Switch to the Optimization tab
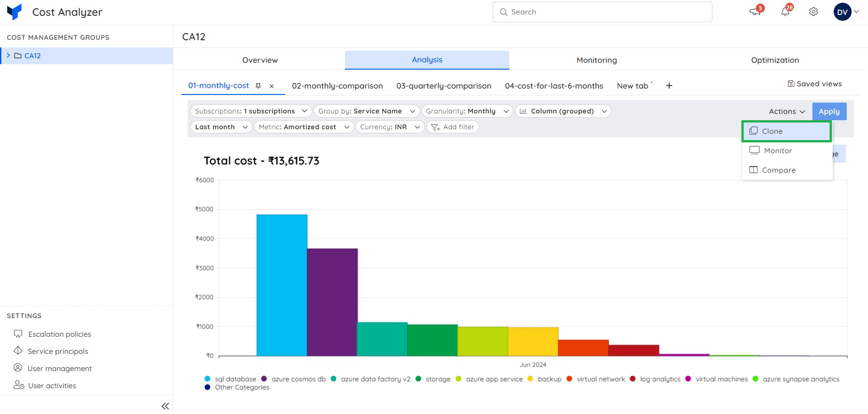 point(775,60)
